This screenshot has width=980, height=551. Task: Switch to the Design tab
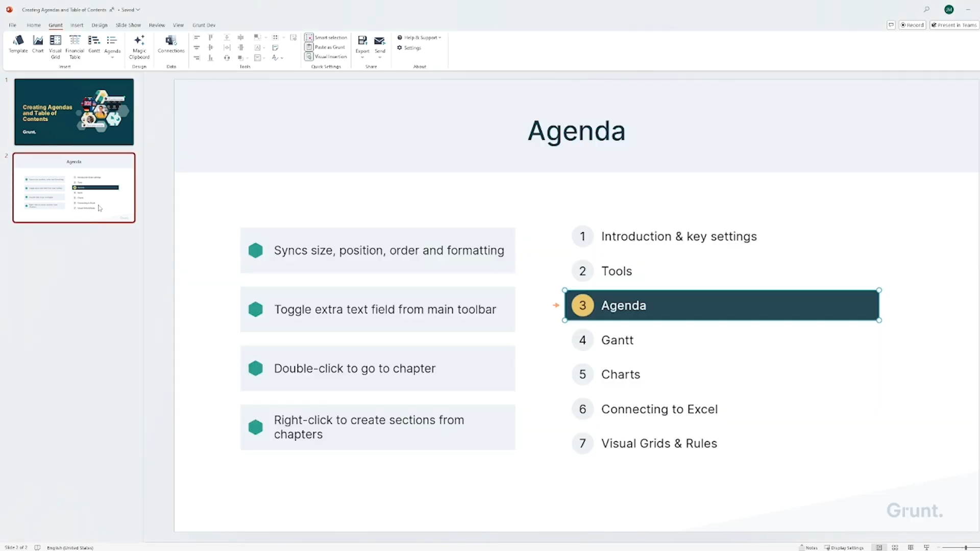pyautogui.click(x=100, y=25)
